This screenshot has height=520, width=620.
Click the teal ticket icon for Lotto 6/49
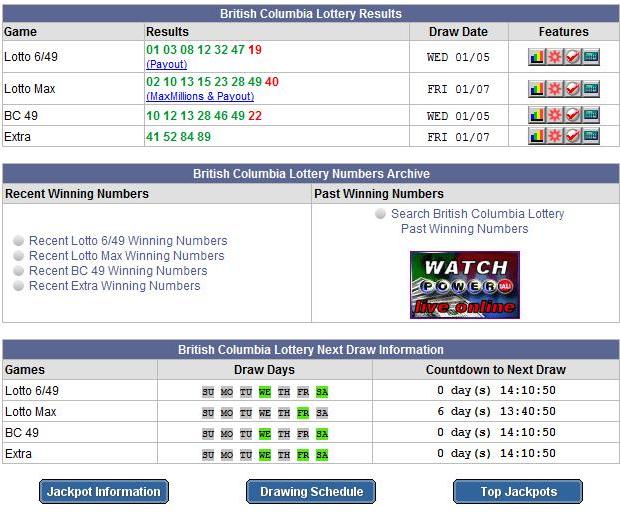pyautogui.click(x=591, y=57)
